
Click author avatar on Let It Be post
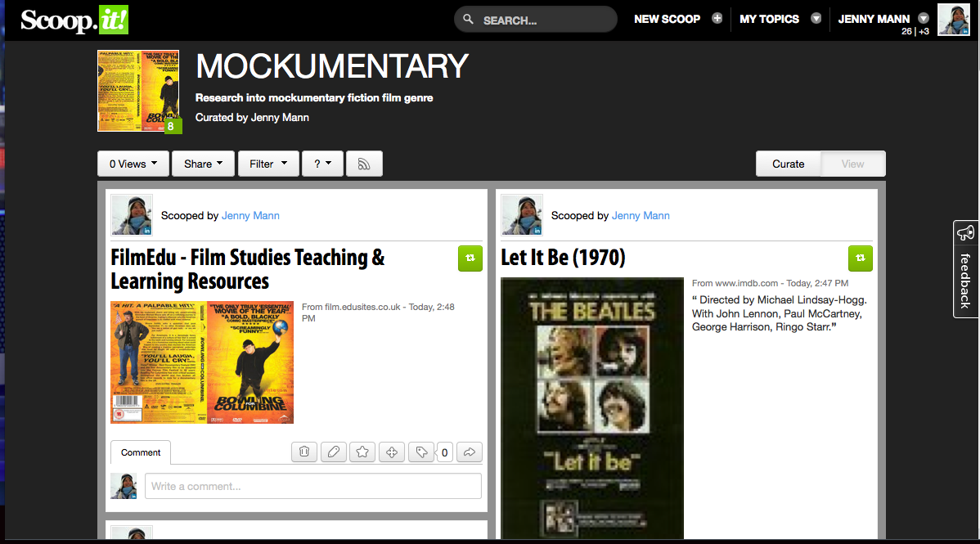pyautogui.click(x=522, y=214)
